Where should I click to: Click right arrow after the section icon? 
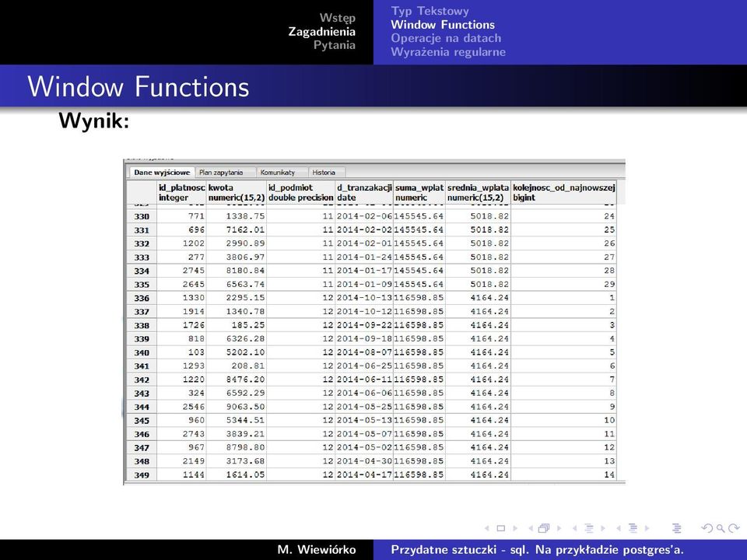pos(647,528)
